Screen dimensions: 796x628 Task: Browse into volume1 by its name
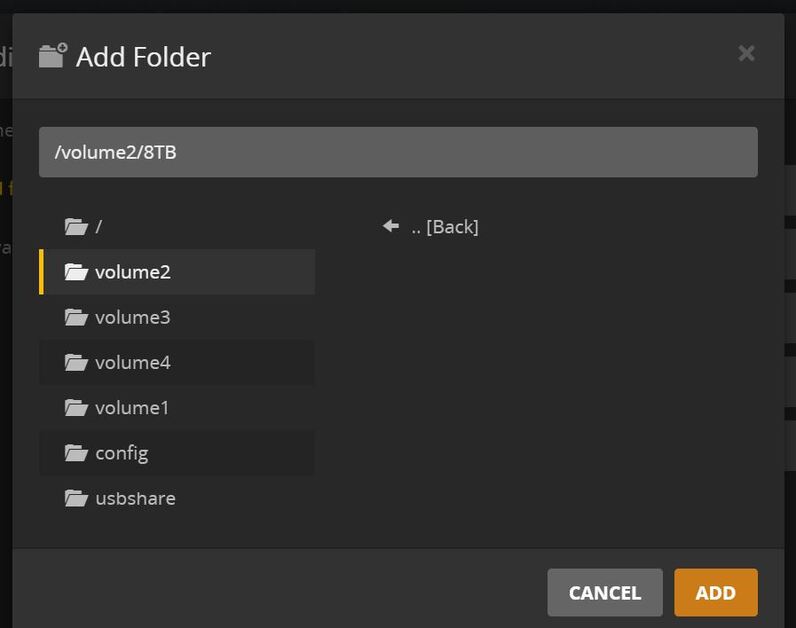pos(132,407)
